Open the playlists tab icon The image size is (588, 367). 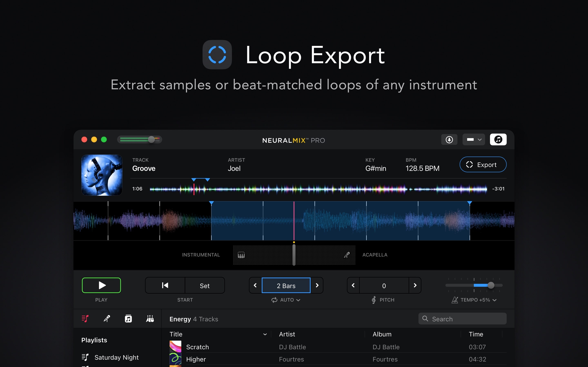[85, 319]
